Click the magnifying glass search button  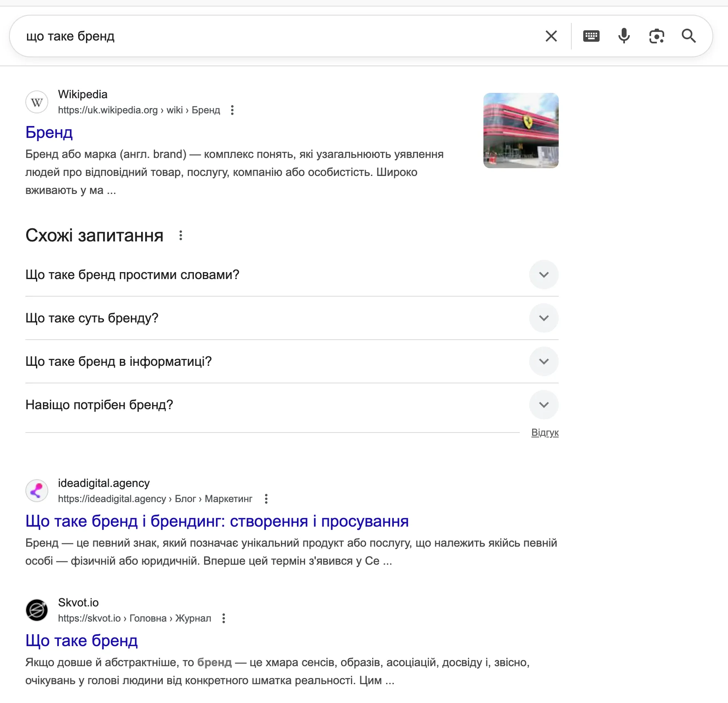click(689, 36)
